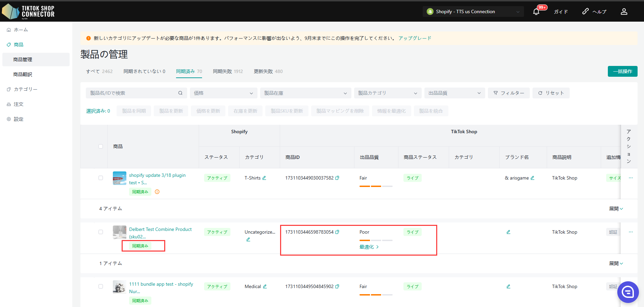This screenshot has width=644, height=307.
Task: Click the orange info icon by 同期済み
Action: [157, 192]
